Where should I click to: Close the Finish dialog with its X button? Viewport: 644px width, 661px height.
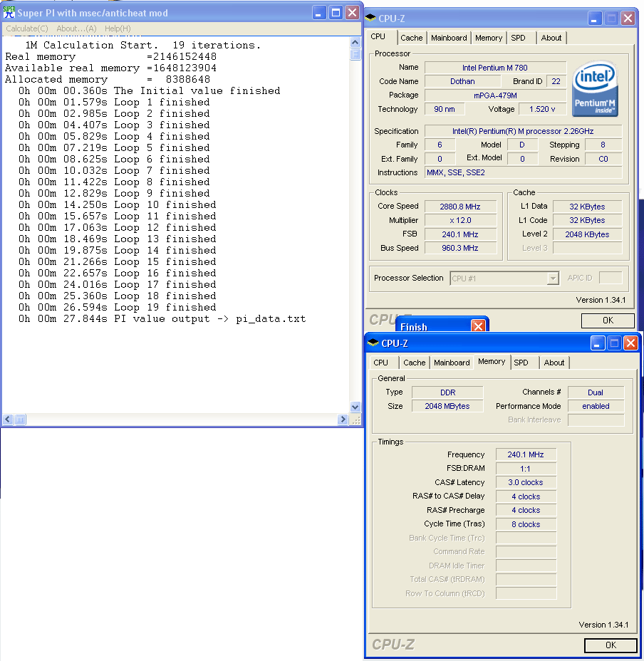pos(478,326)
